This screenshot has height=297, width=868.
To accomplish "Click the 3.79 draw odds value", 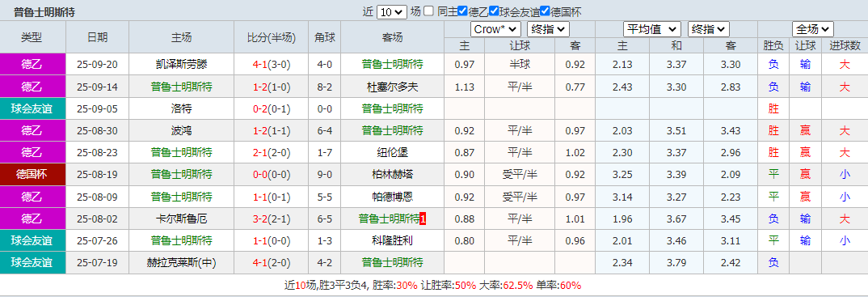I will tap(677, 263).
